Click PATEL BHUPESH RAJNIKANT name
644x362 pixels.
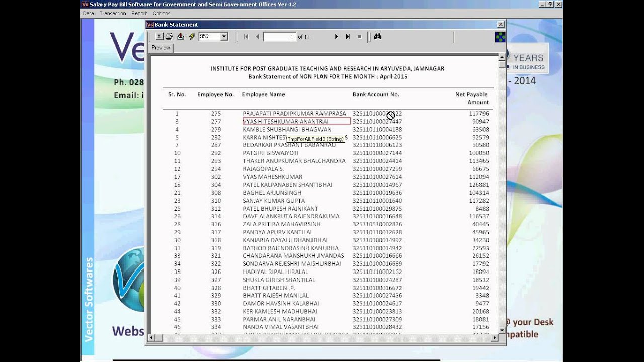280,209
